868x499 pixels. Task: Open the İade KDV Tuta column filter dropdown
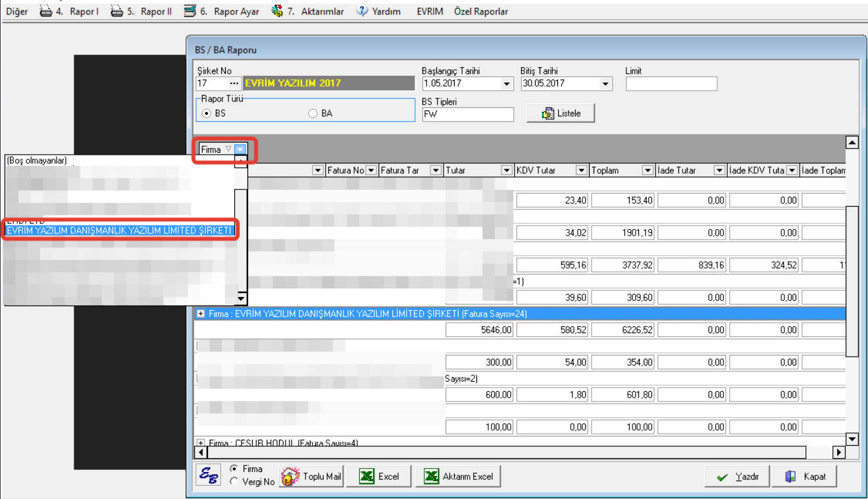tap(792, 171)
